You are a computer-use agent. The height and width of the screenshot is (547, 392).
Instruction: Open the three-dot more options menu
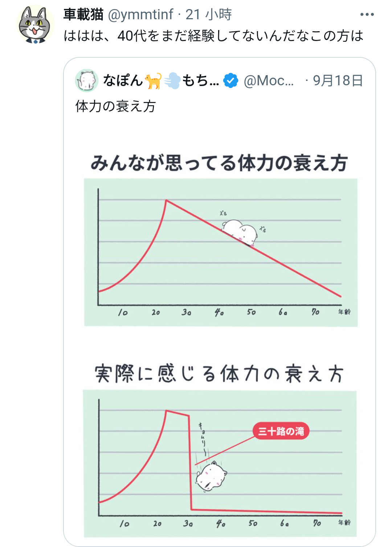point(367,15)
